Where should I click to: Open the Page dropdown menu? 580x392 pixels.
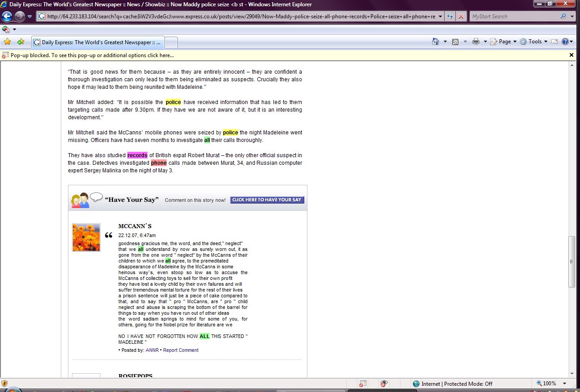[x=504, y=42]
